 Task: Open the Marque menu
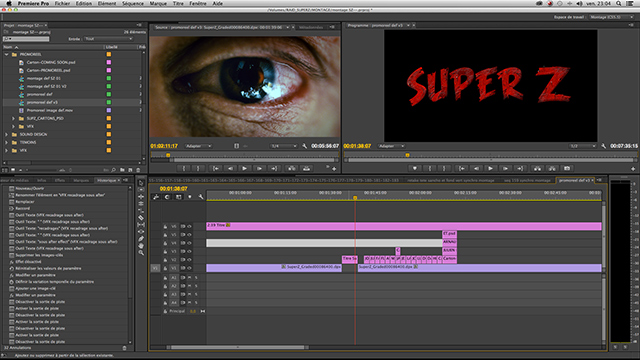point(158,3)
